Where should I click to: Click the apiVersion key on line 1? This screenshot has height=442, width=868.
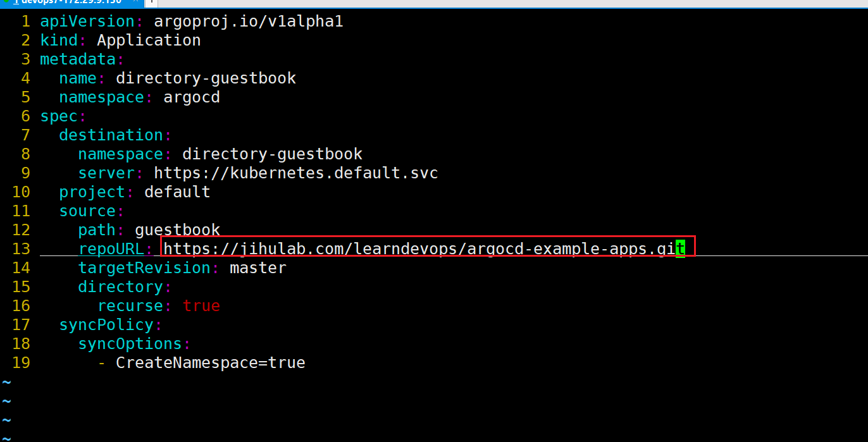pos(87,21)
